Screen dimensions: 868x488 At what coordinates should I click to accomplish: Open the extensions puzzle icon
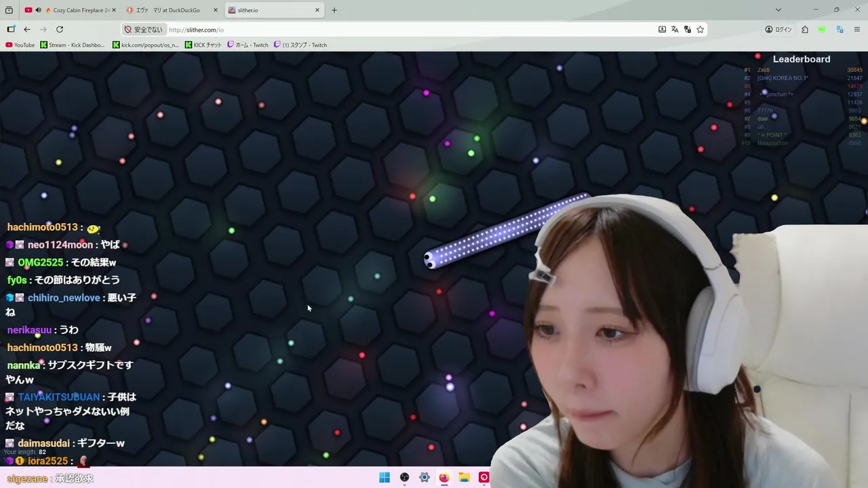805,29
